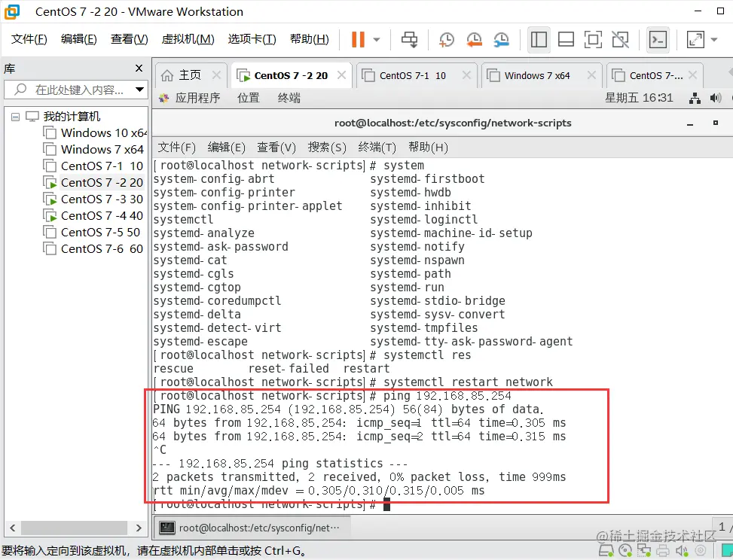Send Ctrl+Alt+Del to the guest
The image size is (733, 560).
tap(408, 39)
